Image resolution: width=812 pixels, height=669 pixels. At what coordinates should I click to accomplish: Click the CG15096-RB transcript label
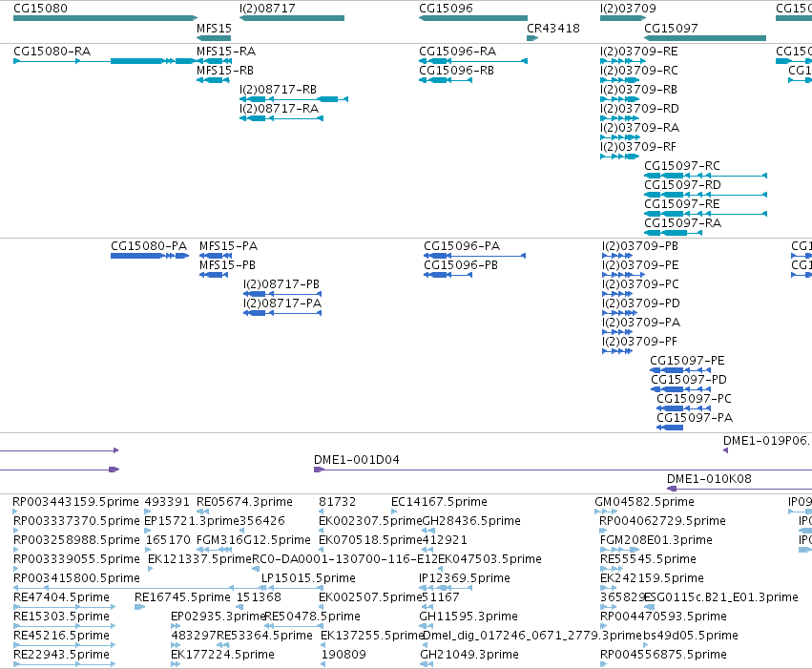tap(457, 71)
